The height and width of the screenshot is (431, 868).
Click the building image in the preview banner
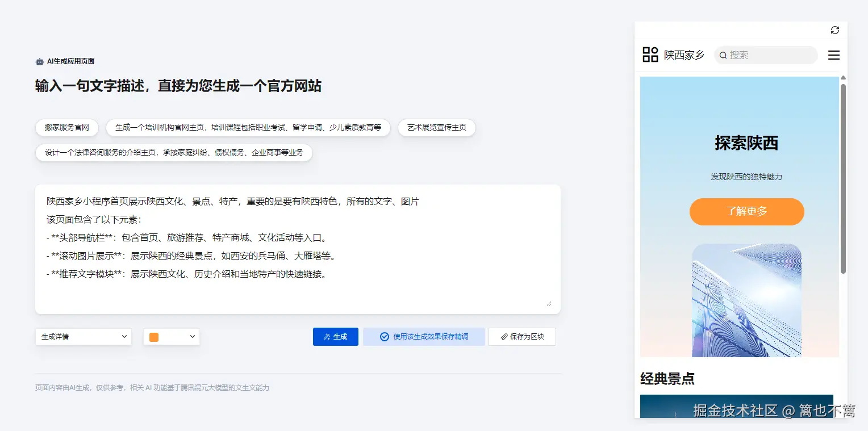tap(746, 300)
